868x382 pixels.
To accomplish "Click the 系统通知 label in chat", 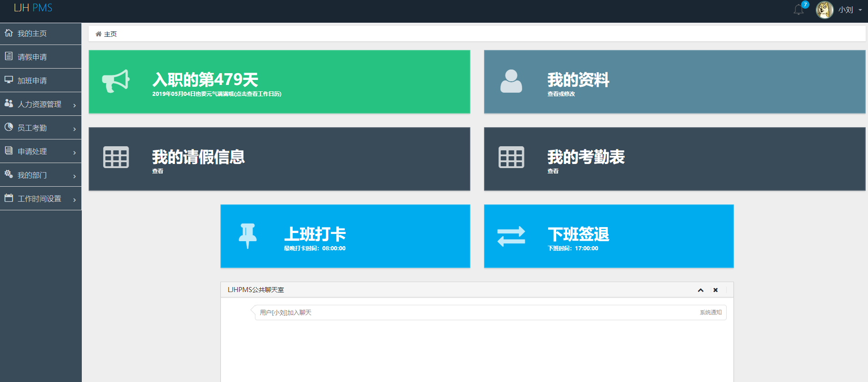I will click(x=711, y=313).
